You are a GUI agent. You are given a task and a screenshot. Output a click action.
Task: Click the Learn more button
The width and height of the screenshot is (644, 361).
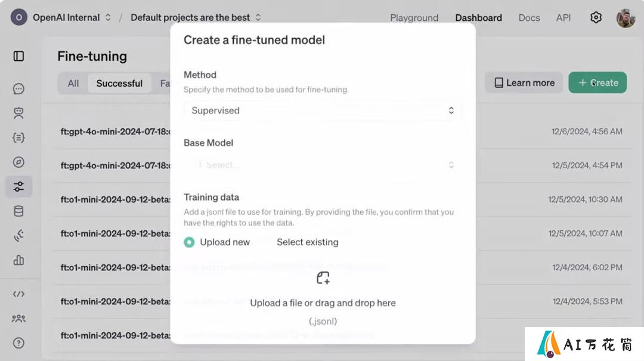click(524, 83)
